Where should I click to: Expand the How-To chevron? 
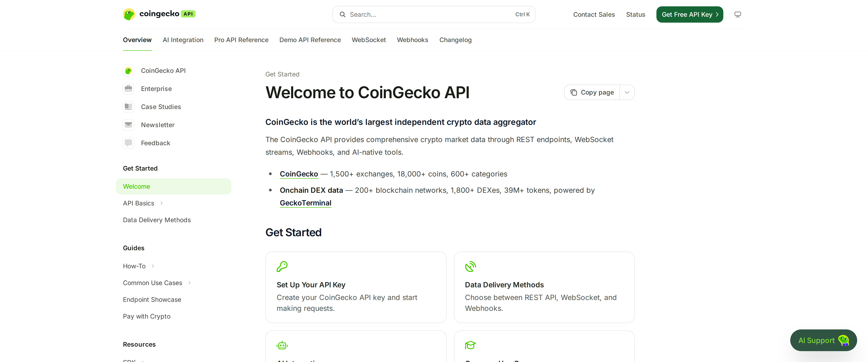(153, 266)
